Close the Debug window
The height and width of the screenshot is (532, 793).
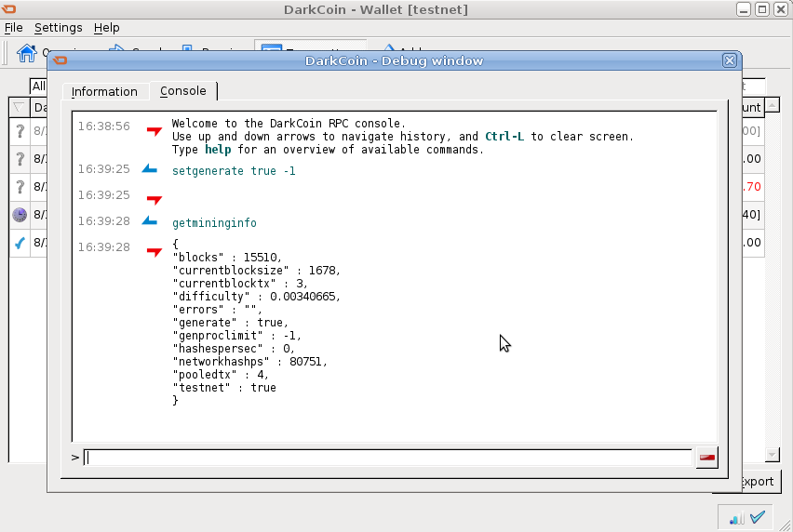pos(729,60)
